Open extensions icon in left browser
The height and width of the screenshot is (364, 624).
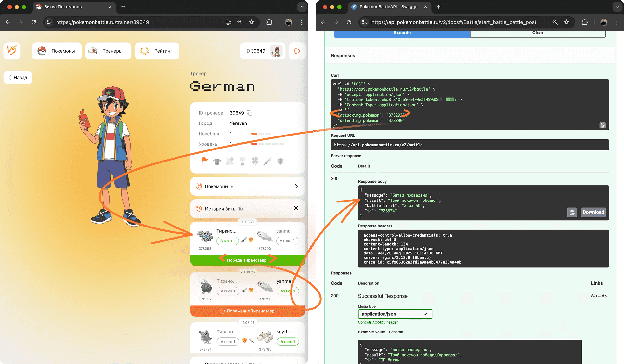coord(269,22)
